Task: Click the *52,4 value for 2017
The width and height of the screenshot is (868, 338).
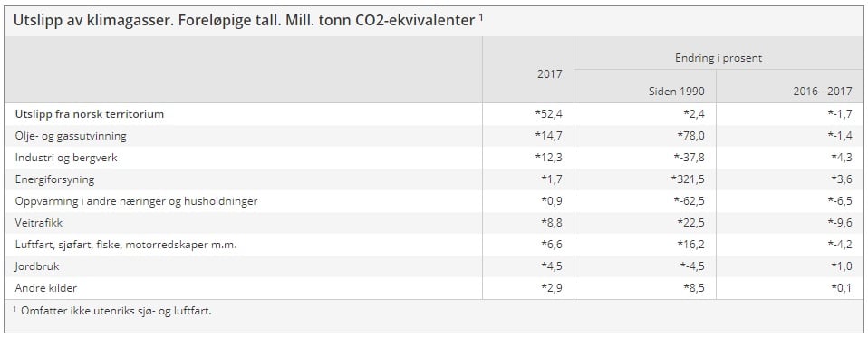Action: (x=548, y=114)
